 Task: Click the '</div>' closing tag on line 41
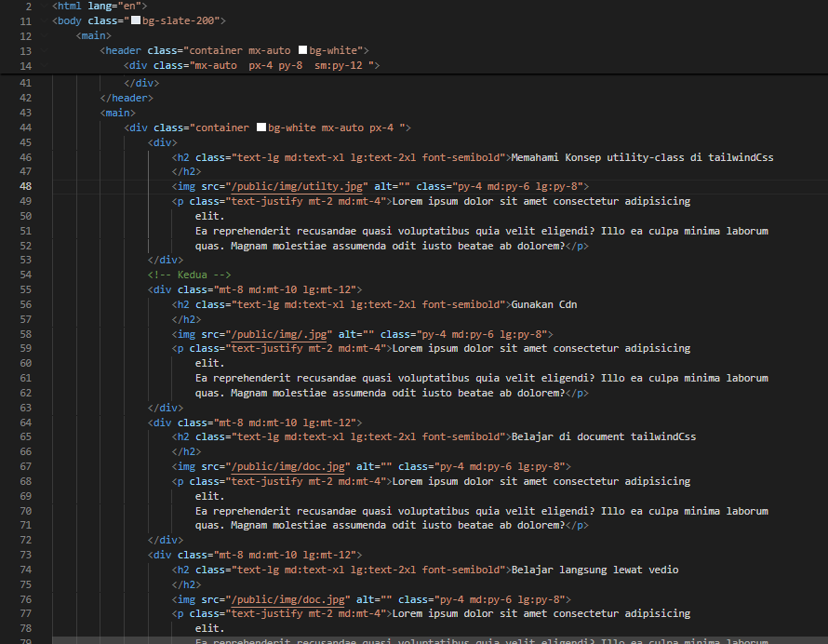pyautogui.click(x=141, y=83)
